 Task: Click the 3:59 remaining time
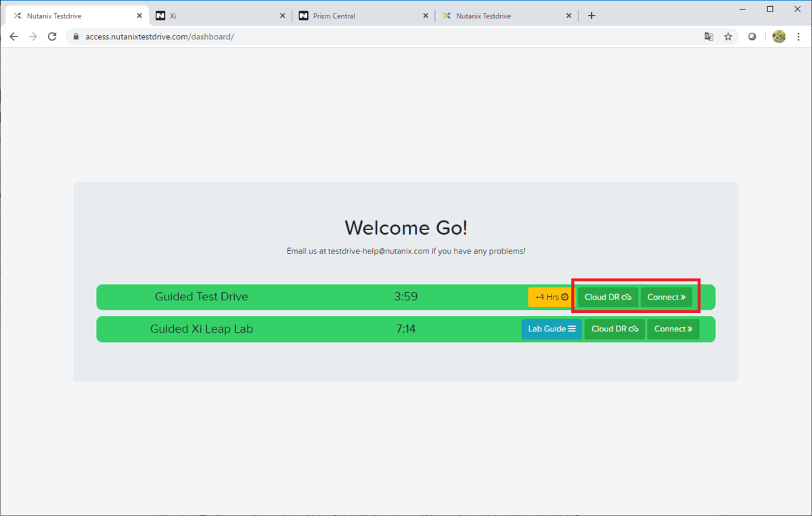406,296
